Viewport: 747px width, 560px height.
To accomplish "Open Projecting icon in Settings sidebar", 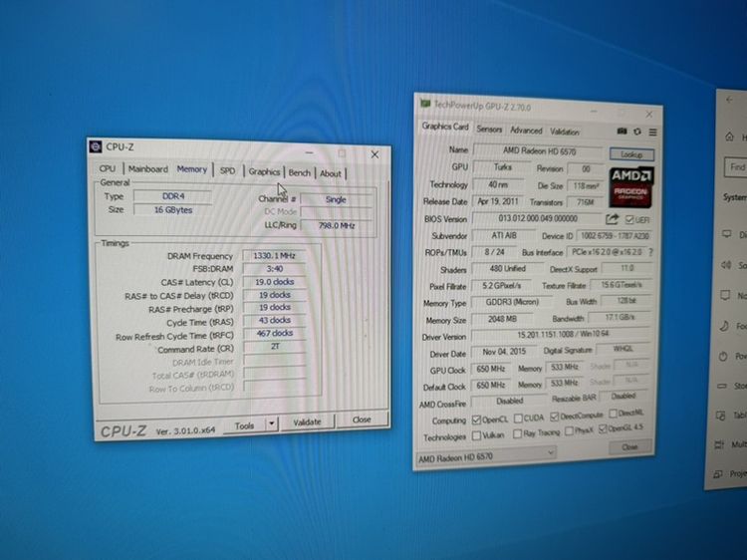I will [x=718, y=474].
